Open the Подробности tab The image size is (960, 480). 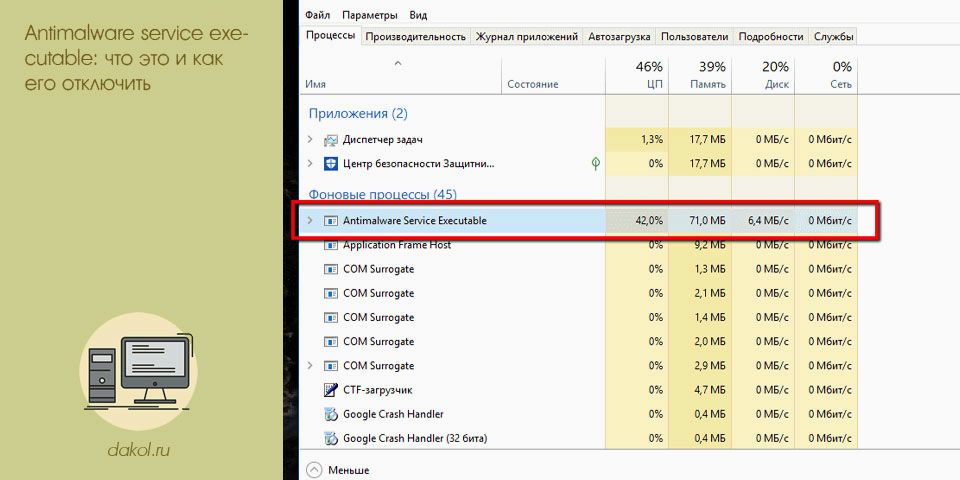[x=771, y=37]
